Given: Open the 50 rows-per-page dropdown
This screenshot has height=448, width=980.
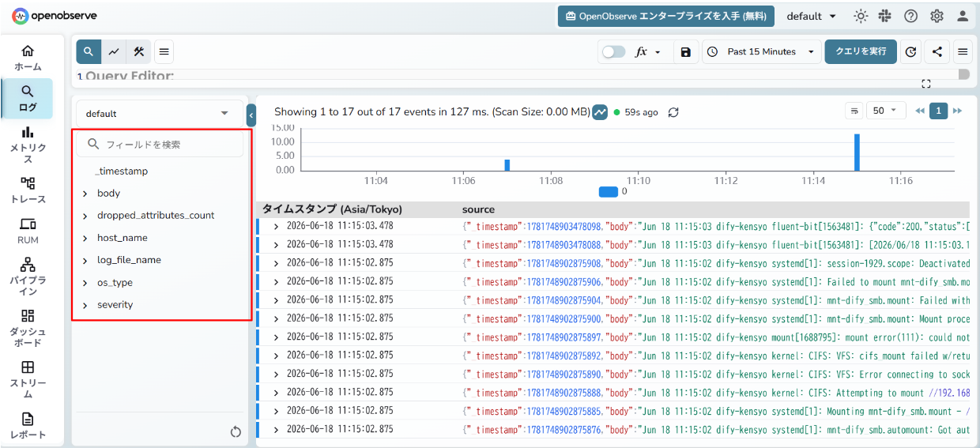Looking at the screenshot, I should tap(887, 111).
